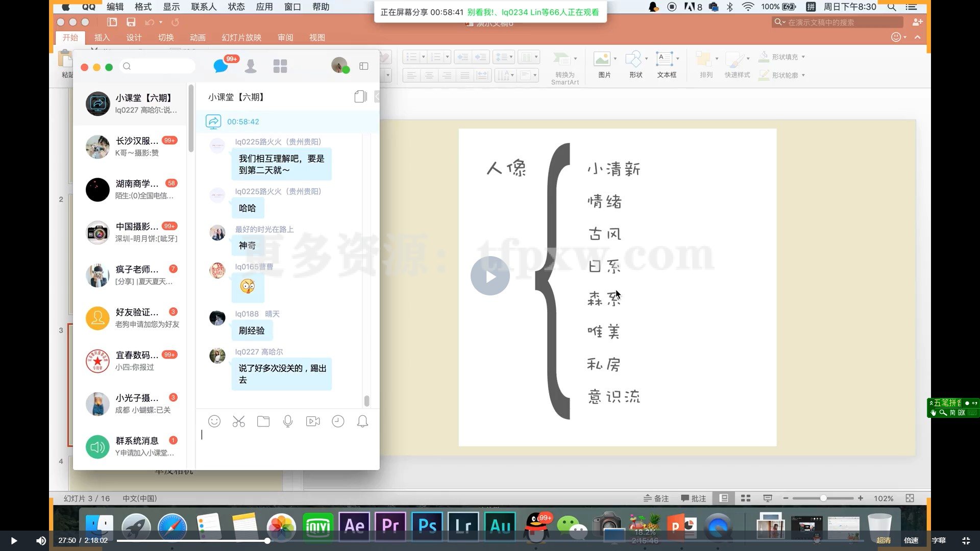Change video quality via 超清 button

tap(884, 541)
